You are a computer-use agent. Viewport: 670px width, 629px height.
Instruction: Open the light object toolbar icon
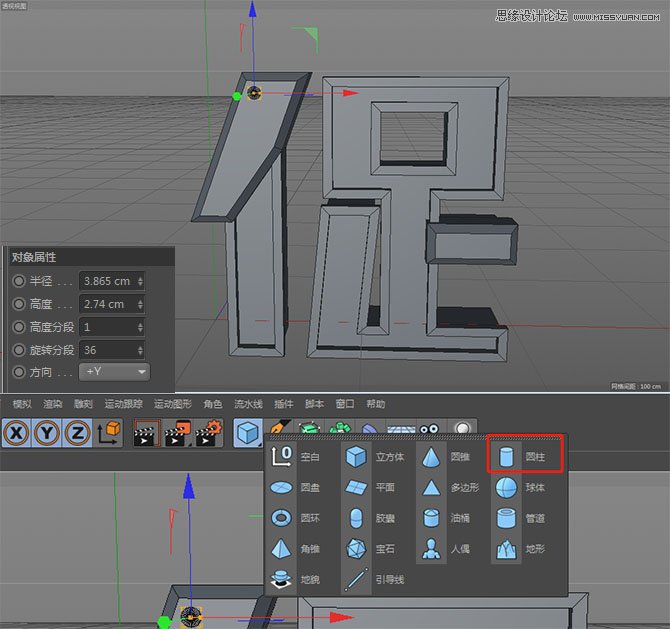point(462,427)
